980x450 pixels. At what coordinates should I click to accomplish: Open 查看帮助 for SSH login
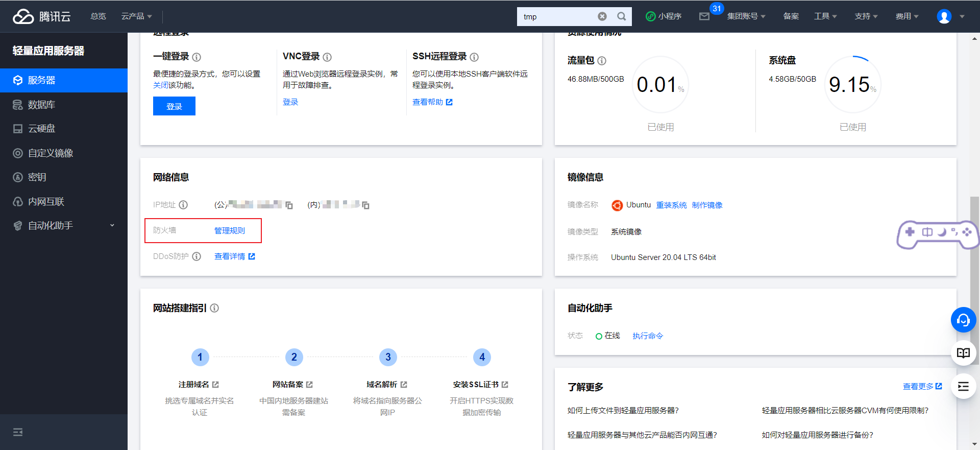tap(432, 102)
